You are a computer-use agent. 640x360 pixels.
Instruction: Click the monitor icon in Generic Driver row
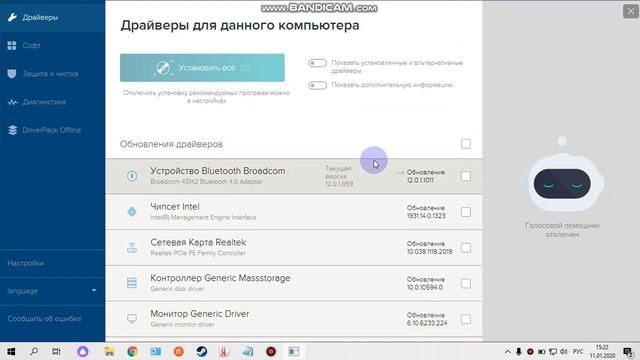(132, 318)
